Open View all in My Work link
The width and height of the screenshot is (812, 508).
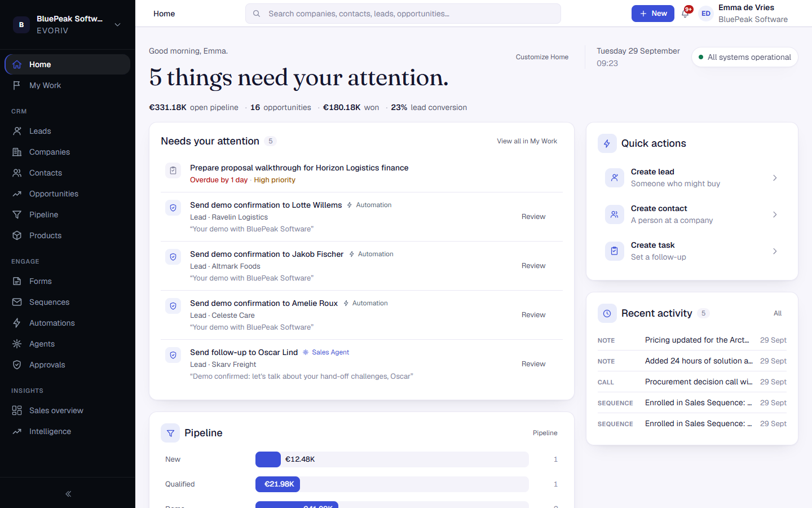(x=527, y=141)
